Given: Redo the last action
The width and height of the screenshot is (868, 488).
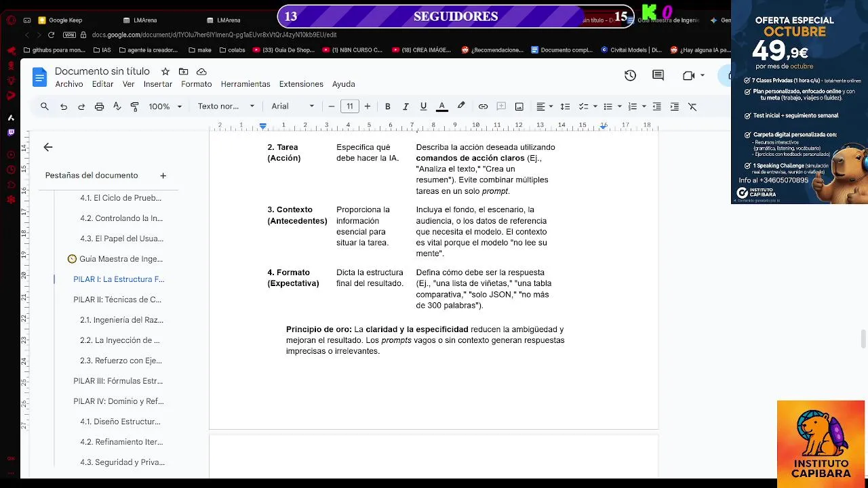Looking at the screenshot, I should point(81,106).
